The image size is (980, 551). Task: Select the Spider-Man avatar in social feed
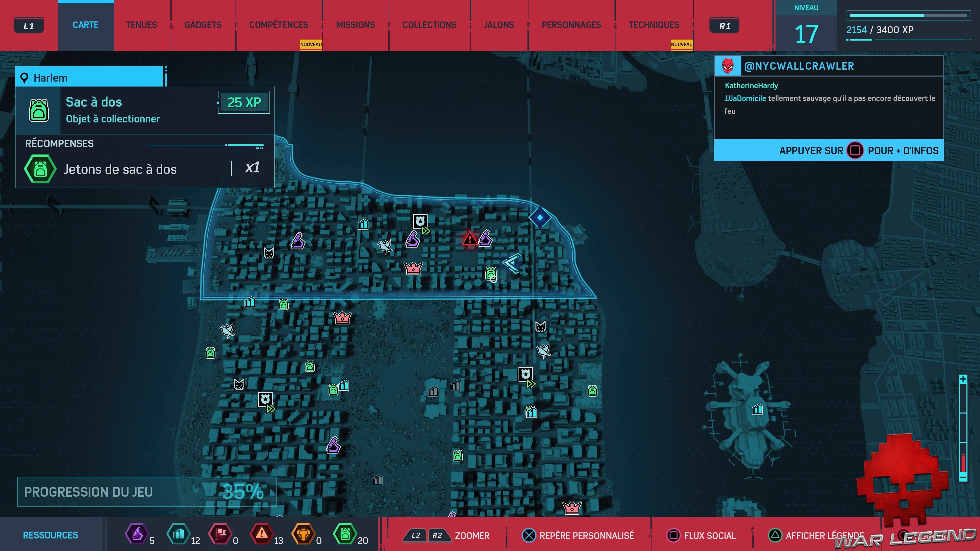[x=728, y=66]
